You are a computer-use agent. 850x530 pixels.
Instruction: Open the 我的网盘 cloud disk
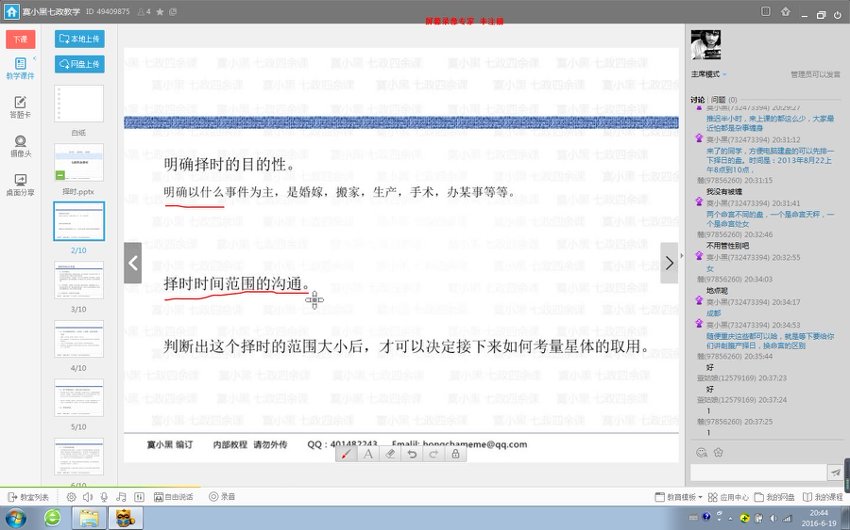pos(775,497)
